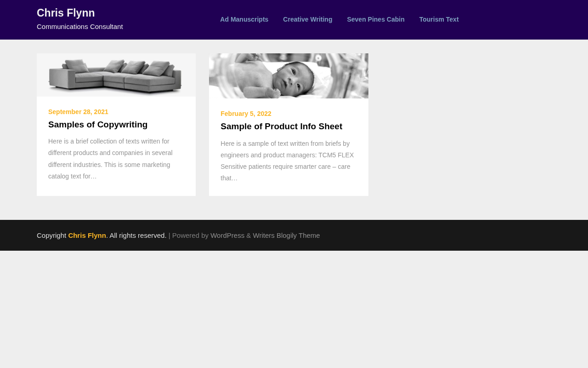This screenshot has height=368, width=588.
Task: Click the newborn baby post thumbnail
Action: 288,76
